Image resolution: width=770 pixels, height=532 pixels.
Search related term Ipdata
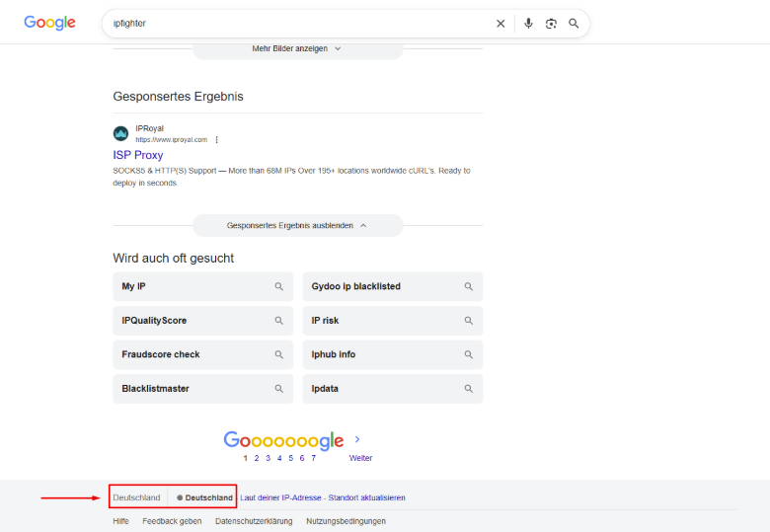(392, 389)
